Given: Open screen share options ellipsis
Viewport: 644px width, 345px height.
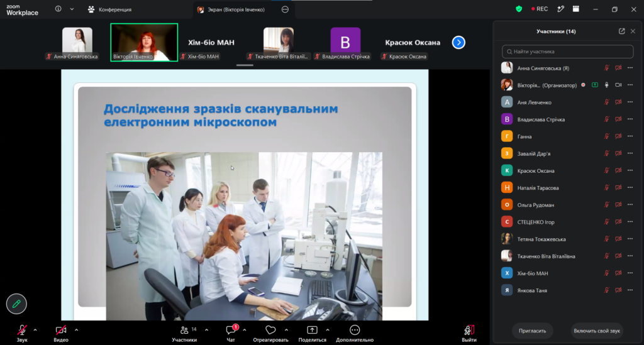Looking at the screenshot, I should [285, 9].
